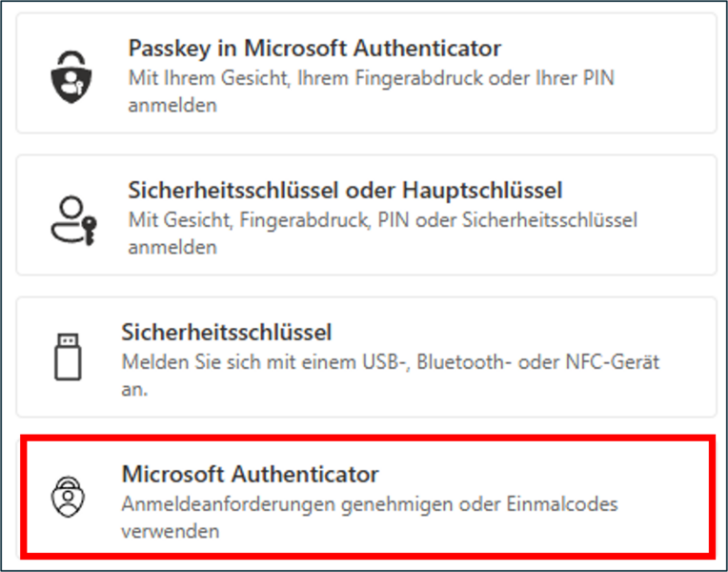Select the 'Sicherheitsschlüssel' heading
728x572 pixels.
[x=226, y=332]
